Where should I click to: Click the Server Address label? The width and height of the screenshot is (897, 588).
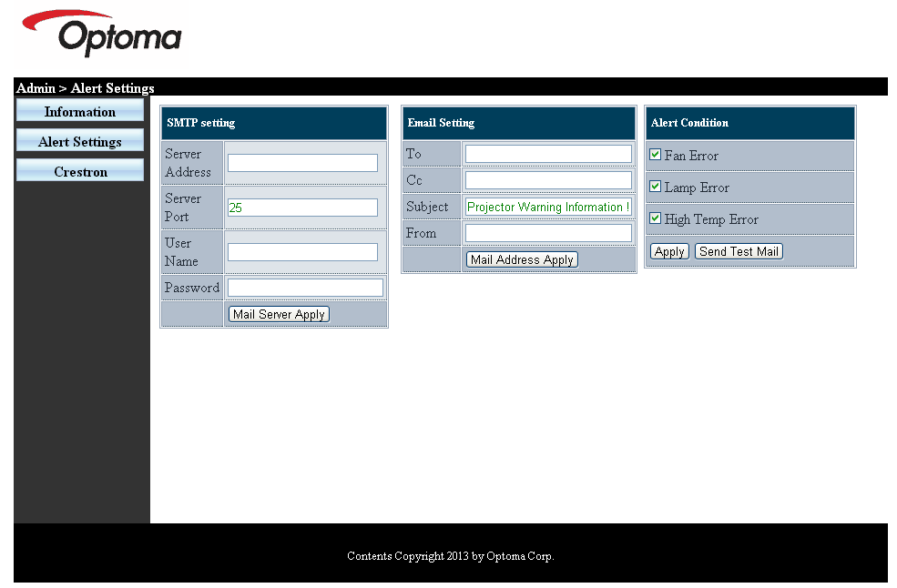188,163
